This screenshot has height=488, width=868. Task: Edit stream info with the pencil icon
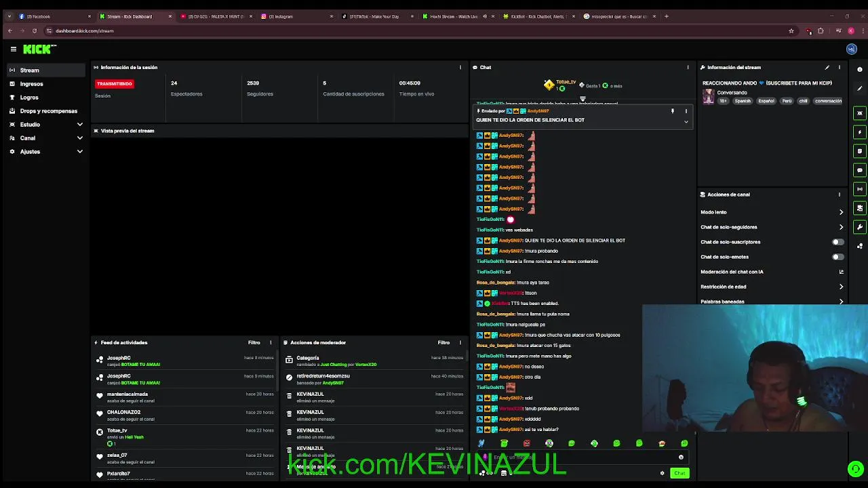click(827, 68)
